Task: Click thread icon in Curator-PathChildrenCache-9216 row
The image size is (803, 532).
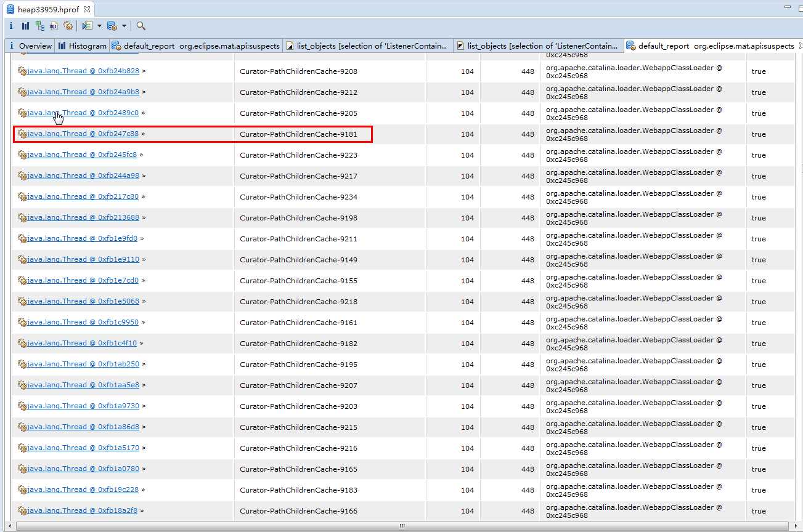Action: point(22,448)
